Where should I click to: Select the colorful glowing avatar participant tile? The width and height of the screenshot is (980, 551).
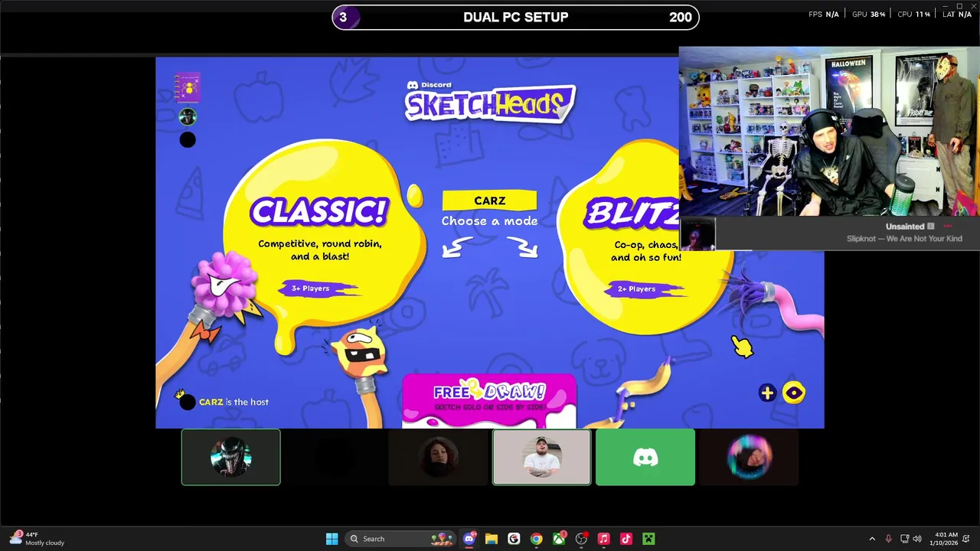[749, 457]
